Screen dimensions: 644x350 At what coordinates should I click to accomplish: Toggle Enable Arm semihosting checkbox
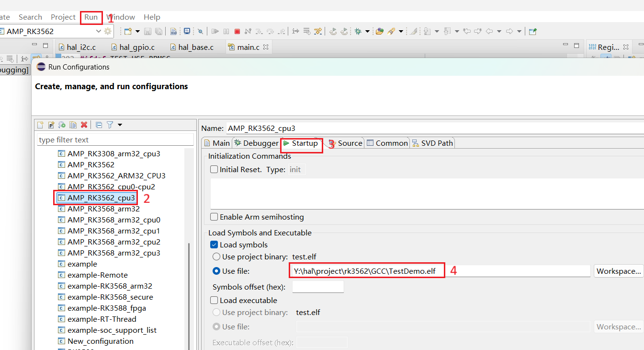coord(214,217)
